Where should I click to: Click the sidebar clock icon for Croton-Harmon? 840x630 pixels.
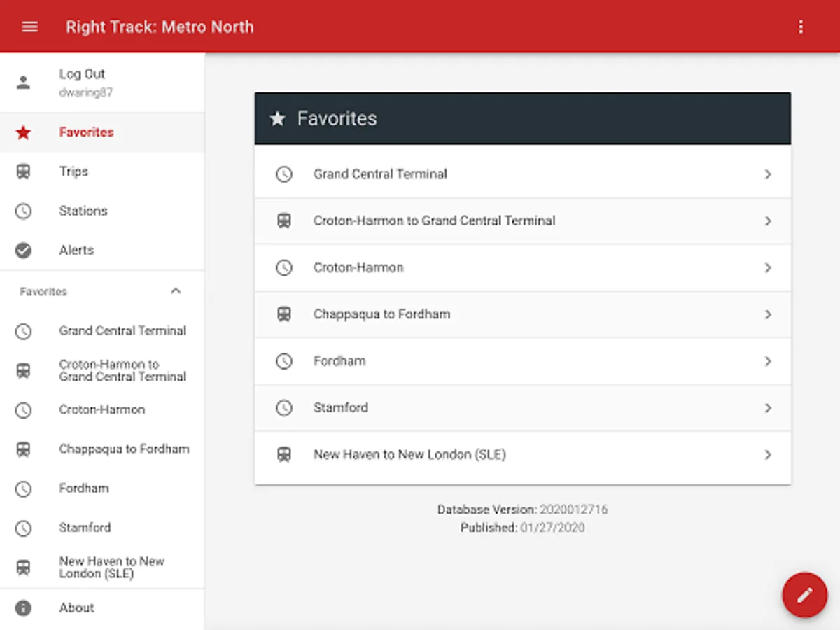23,409
